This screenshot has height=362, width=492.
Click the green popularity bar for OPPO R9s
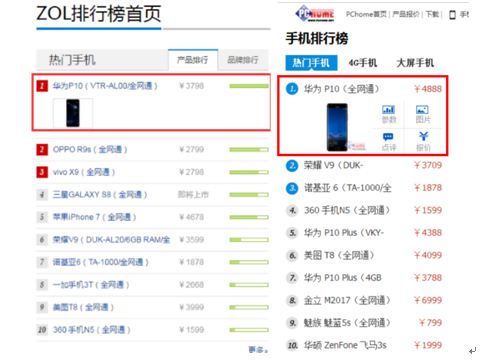click(x=249, y=150)
